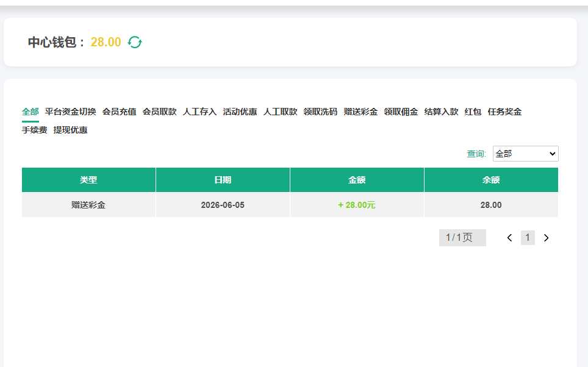Switch to 人工取款 tab

pos(280,112)
